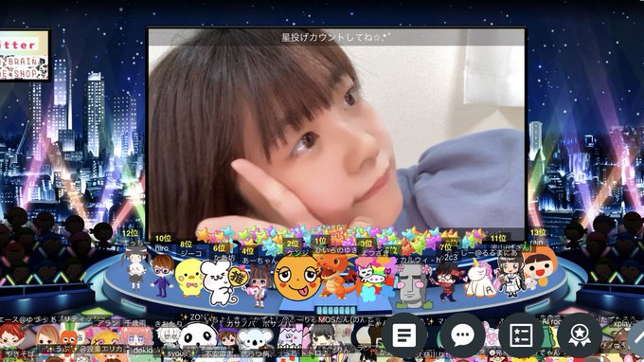
Task: Tap the hiro name label
Action: [x=162, y=248]
